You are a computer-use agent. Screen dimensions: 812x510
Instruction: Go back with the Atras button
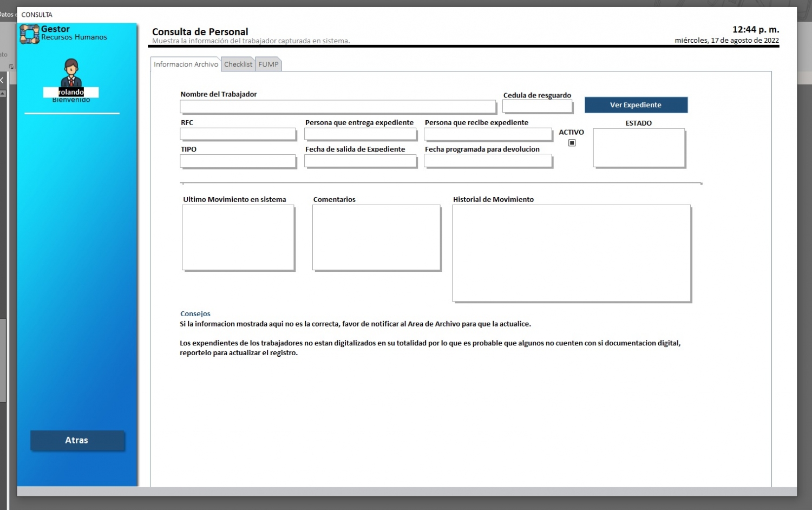coord(77,440)
